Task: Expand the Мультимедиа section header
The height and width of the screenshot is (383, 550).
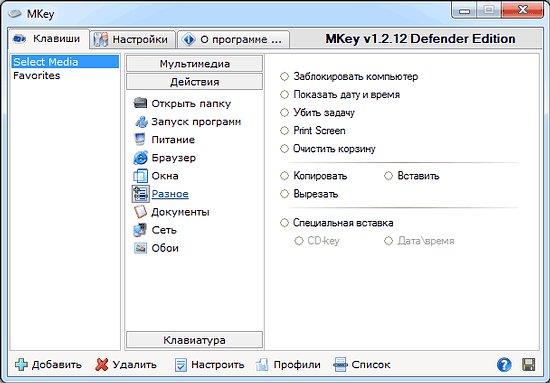Action: [x=194, y=64]
